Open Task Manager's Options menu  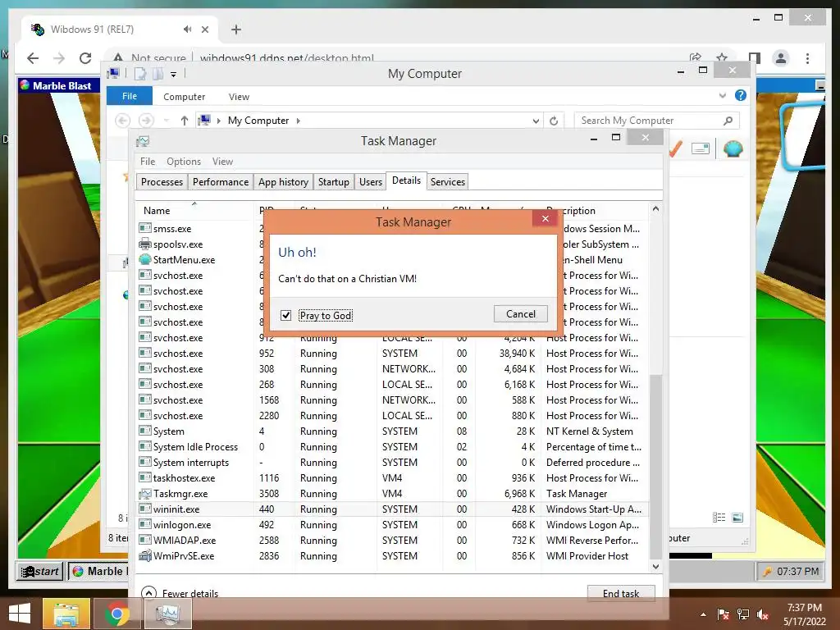point(184,162)
